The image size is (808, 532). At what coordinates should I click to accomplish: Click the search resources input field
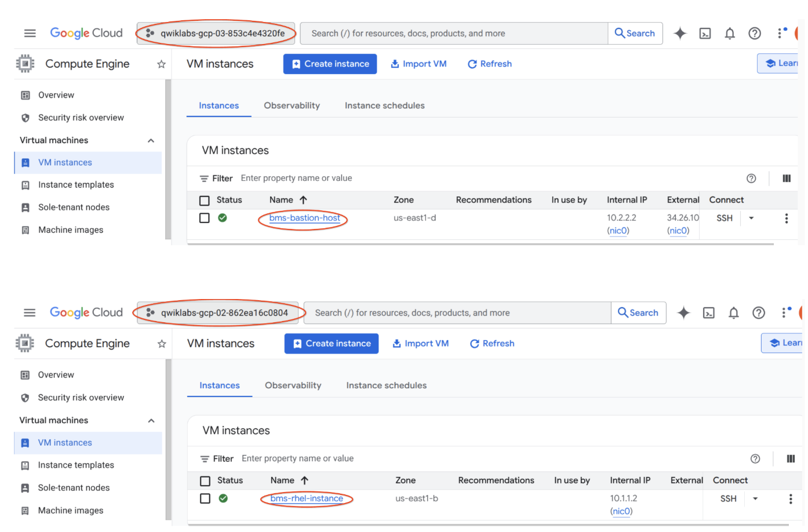click(452, 33)
